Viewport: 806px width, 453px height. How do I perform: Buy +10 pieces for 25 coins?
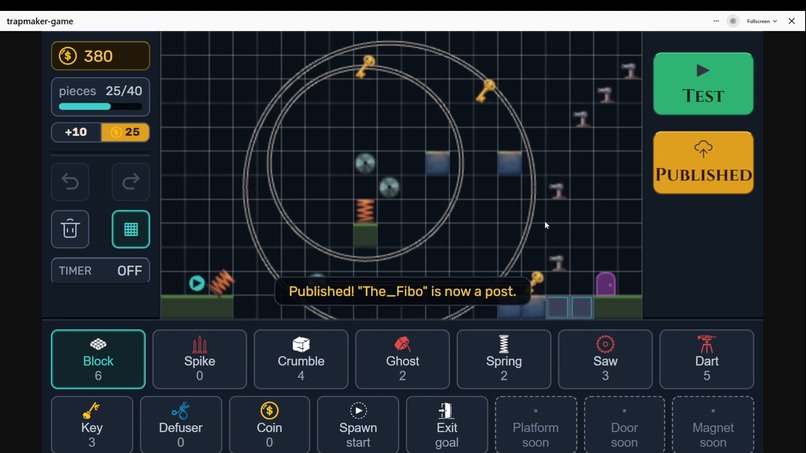click(100, 132)
